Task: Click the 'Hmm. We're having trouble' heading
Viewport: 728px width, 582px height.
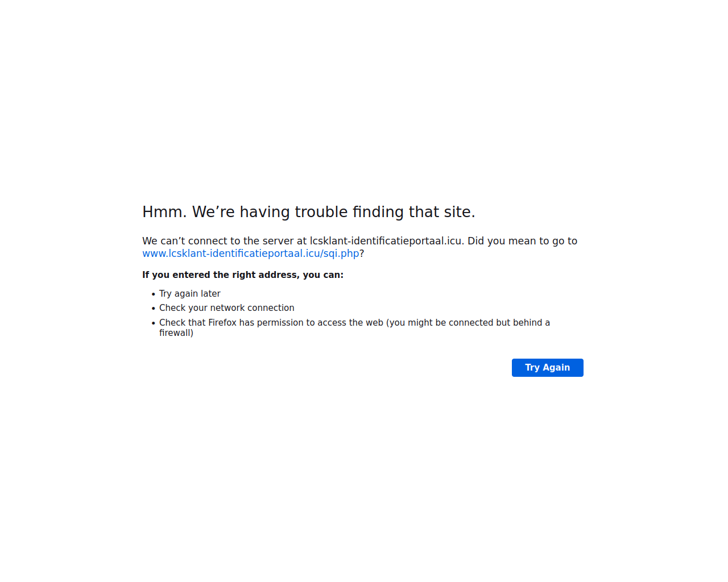Action: point(308,212)
